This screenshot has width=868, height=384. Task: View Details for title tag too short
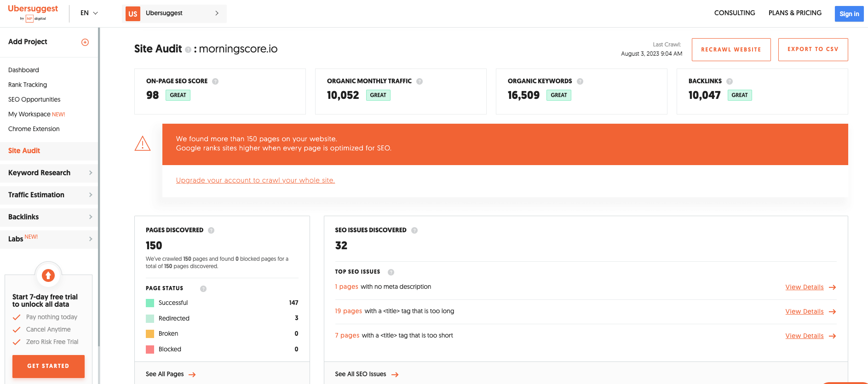tap(805, 336)
